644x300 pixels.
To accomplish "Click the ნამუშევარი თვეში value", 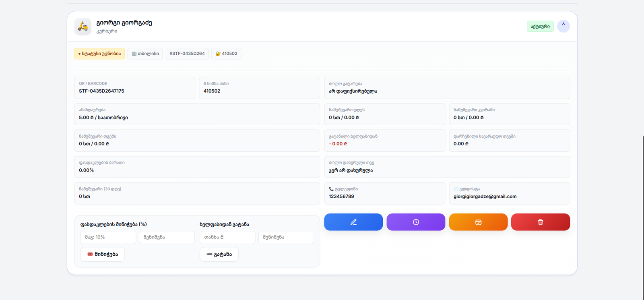I will pos(94,144).
